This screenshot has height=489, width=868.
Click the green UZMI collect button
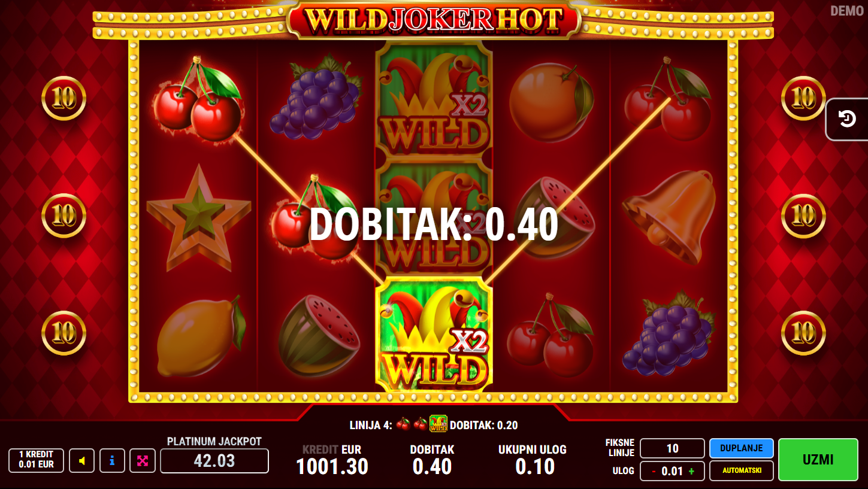pyautogui.click(x=818, y=460)
